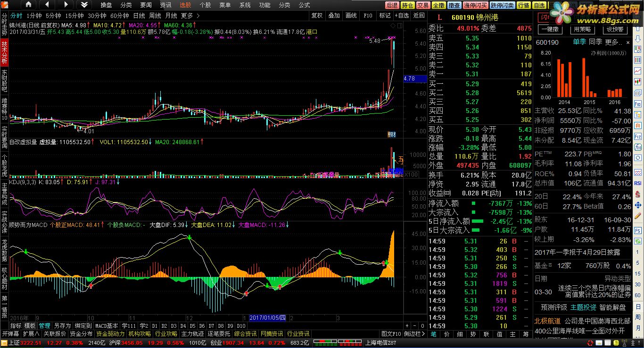Open the 操盘 menu
Image resolution: width=644 pixels, height=348 pixels.
pyautogui.click(x=107, y=5)
